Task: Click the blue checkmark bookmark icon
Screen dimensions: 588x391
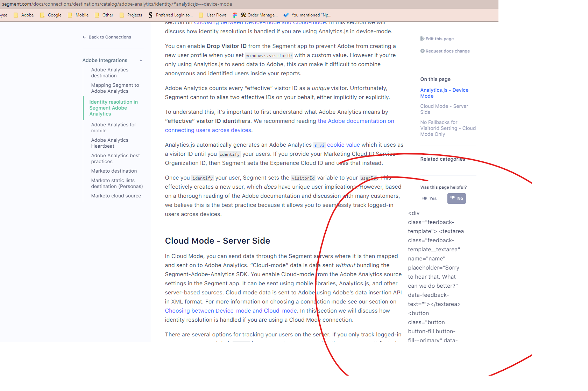Action: point(286,15)
